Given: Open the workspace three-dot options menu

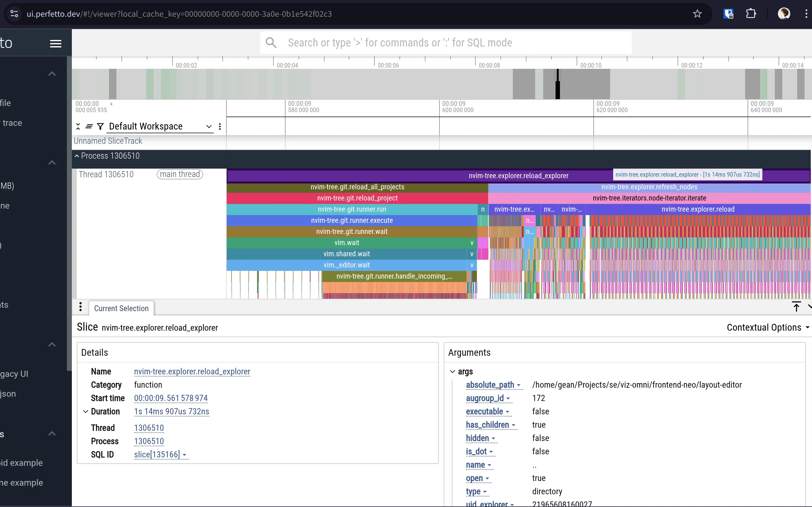Looking at the screenshot, I should point(220,126).
